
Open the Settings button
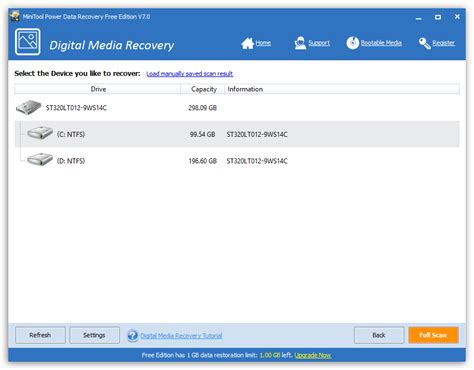point(95,335)
